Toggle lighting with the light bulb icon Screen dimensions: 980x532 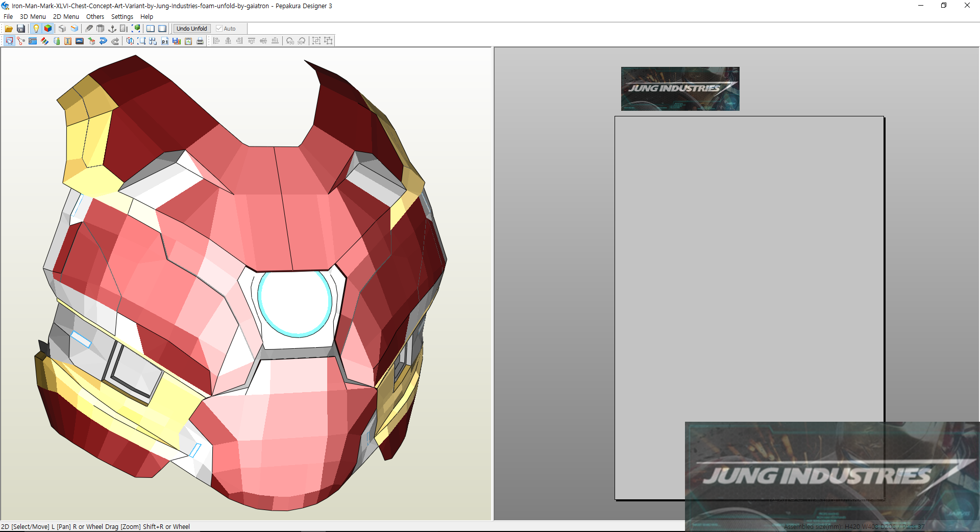[x=36, y=29]
